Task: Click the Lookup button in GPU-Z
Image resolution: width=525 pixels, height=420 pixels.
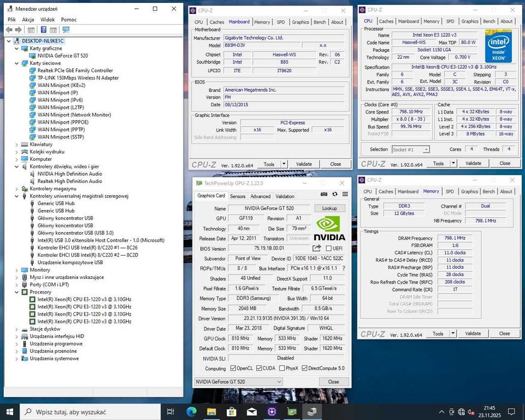Action: [329, 208]
